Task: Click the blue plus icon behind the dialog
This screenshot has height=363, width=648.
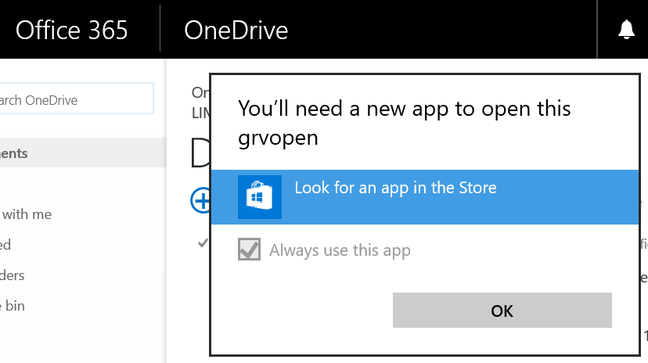Action: coord(200,201)
